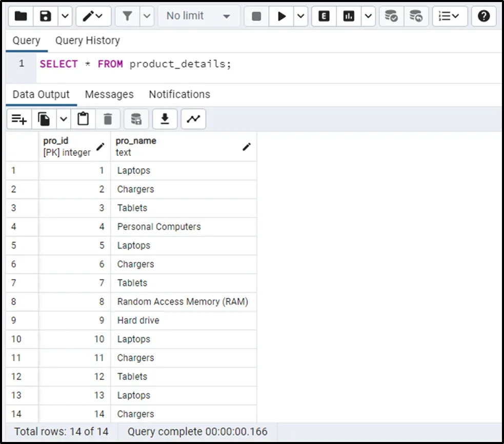This screenshot has width=504, height=444.
Task: Open the Notifications tab
Action: click(179, 94)
